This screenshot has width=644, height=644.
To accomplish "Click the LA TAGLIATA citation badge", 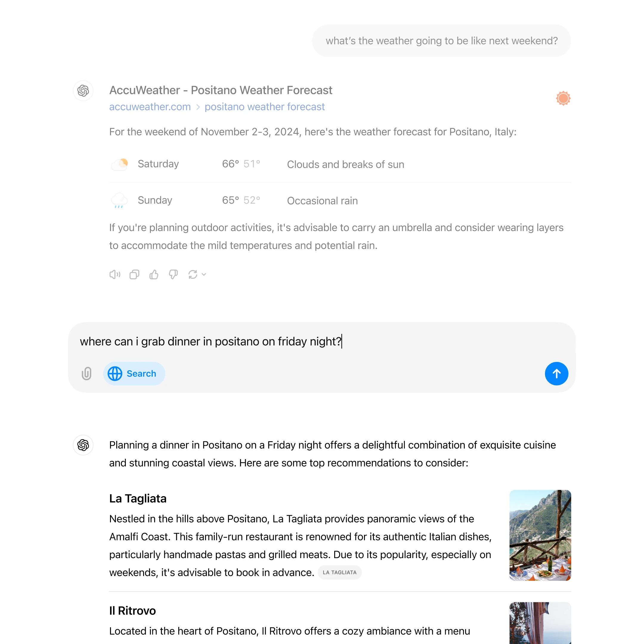I will (x=340, y=572).
